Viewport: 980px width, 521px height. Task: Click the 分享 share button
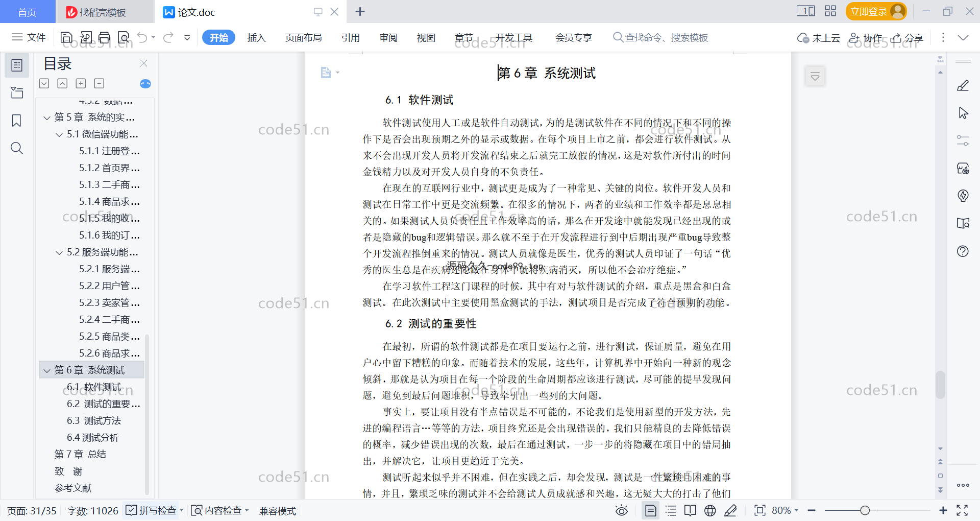click(x=907, y=38)
